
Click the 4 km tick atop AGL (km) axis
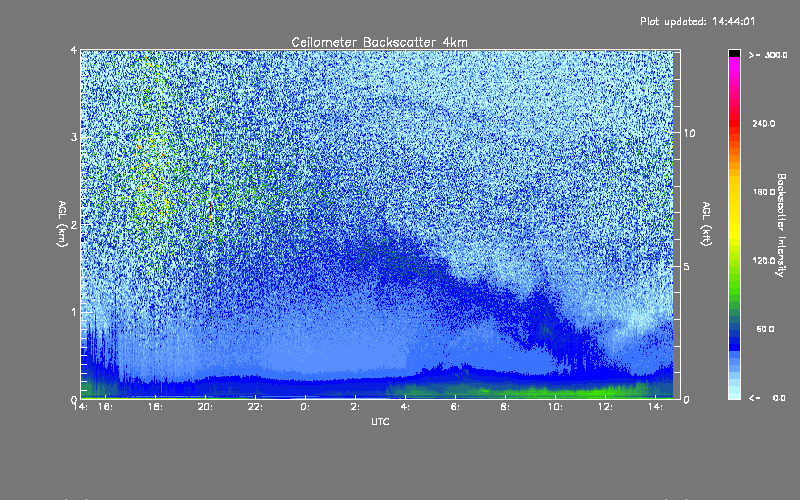[x=74, y=50]
